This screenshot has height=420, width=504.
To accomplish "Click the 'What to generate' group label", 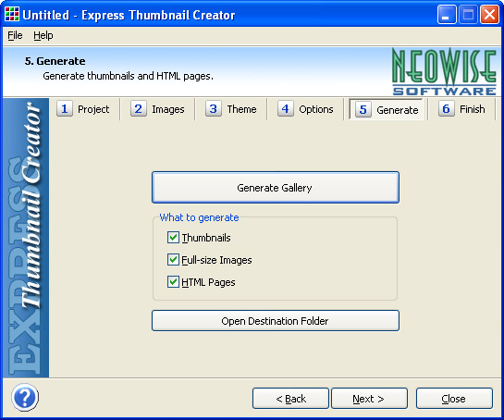I will tap(199, 217).
